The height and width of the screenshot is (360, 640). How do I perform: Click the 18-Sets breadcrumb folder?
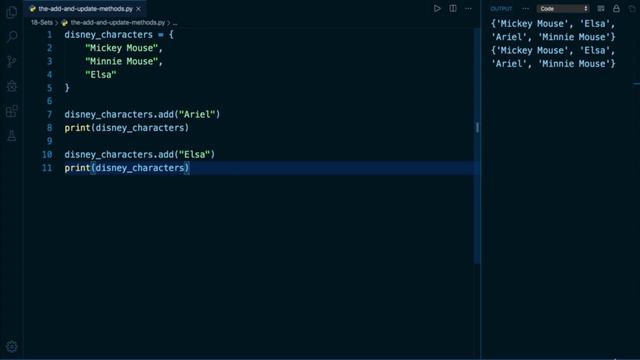(x=42, y=22)
